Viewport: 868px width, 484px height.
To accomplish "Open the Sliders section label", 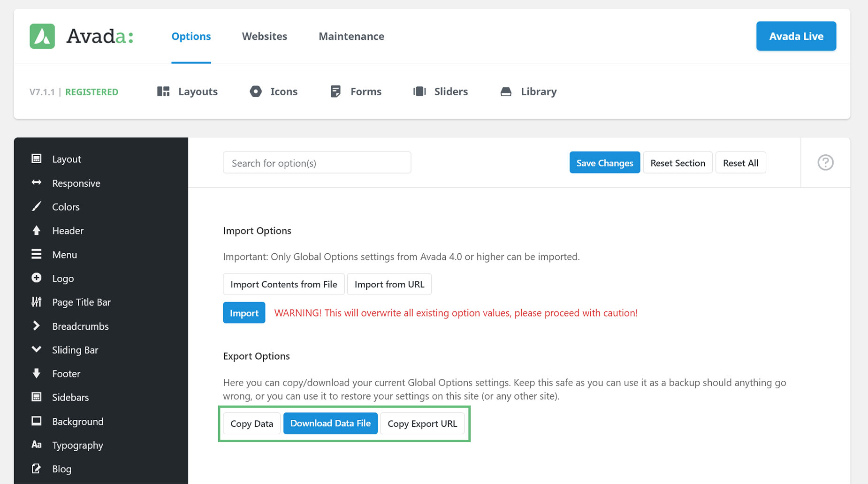I will click(451, 91).
